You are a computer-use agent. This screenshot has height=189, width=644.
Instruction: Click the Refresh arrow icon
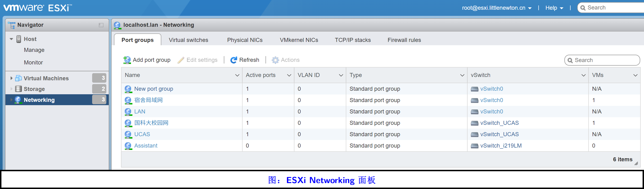[234, 60]
